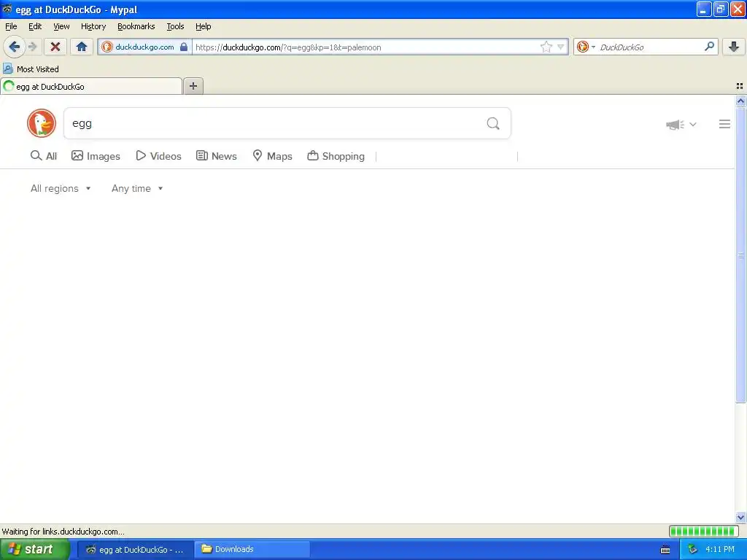The height and width of the screenshot is (560, 747).
Task: Click the 4:11 PM system clock
Action: pos(720,550)
